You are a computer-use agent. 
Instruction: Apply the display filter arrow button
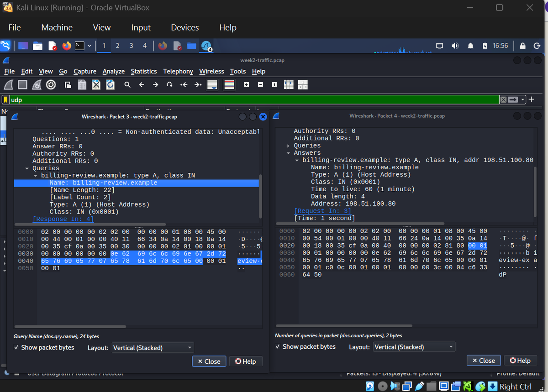513,99
